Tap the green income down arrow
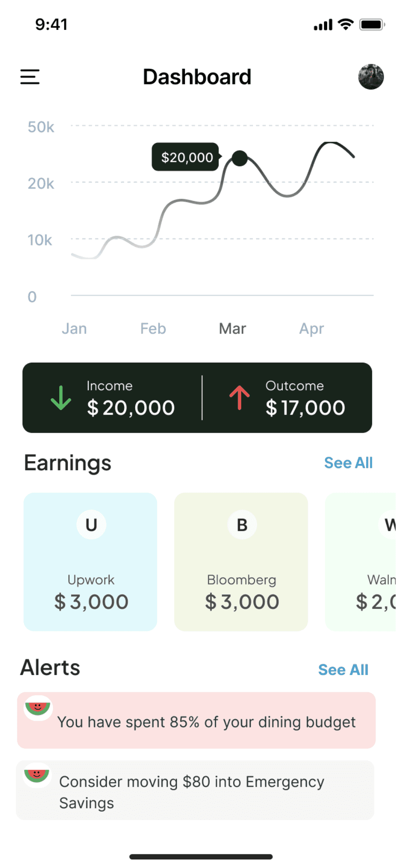Viewport: 401px width, 868px height. click(61, 398)
